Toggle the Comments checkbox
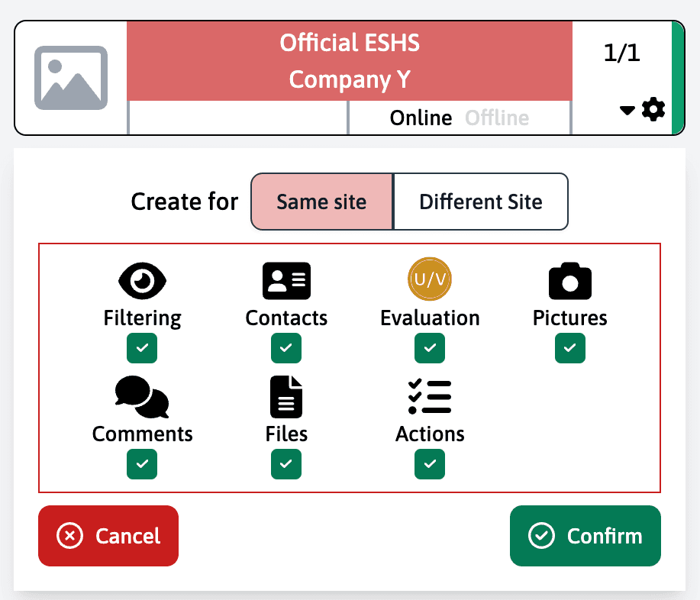The height and width of the screenshot is (600, 700). 142,464
